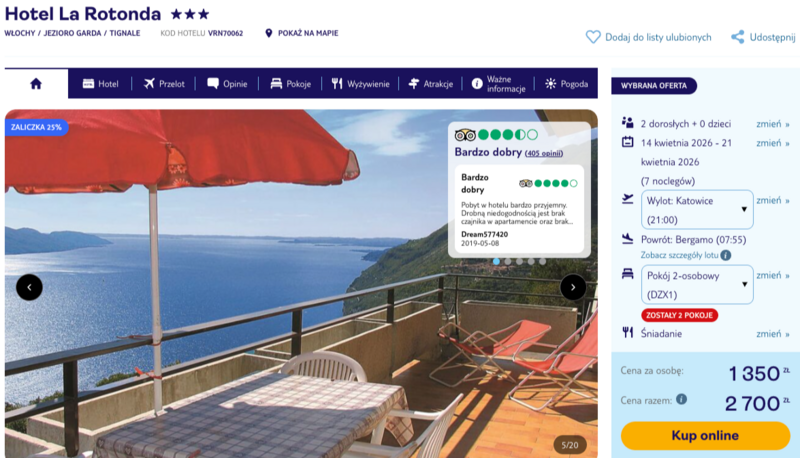This screenshot has height=458, width=800.
Task: Click the share icon next to Udostępnij
Action: [737, 37]
